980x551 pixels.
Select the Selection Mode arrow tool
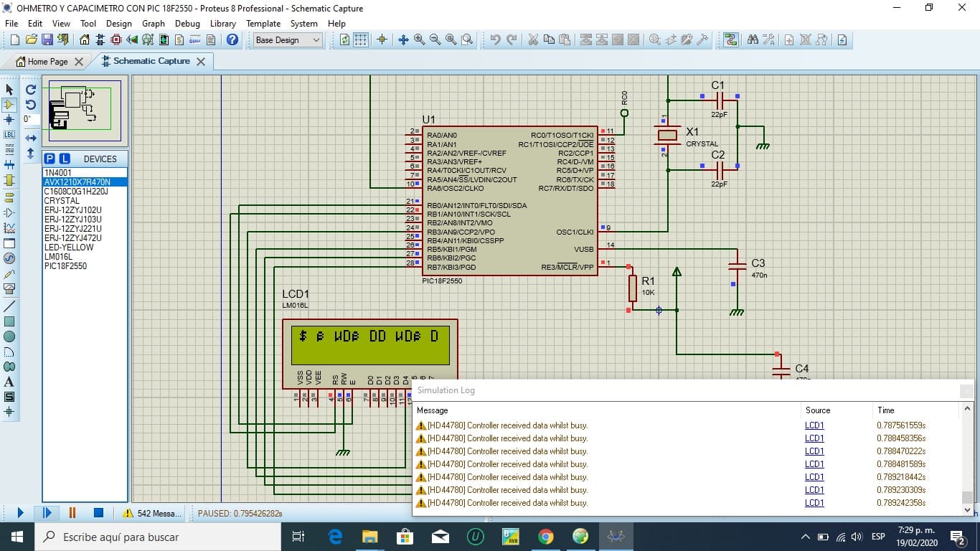coord(9,90)
